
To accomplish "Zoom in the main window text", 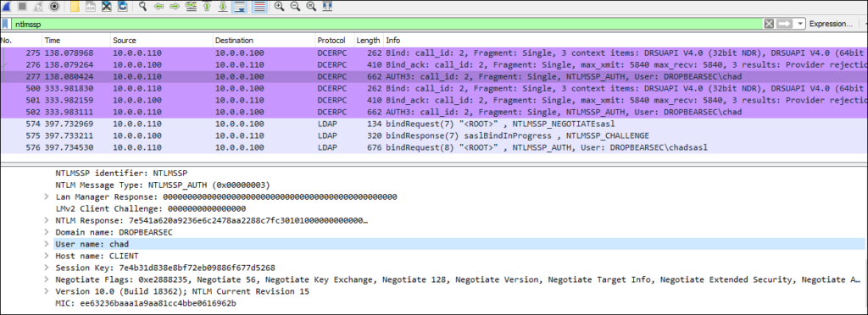I will point(279,7).
